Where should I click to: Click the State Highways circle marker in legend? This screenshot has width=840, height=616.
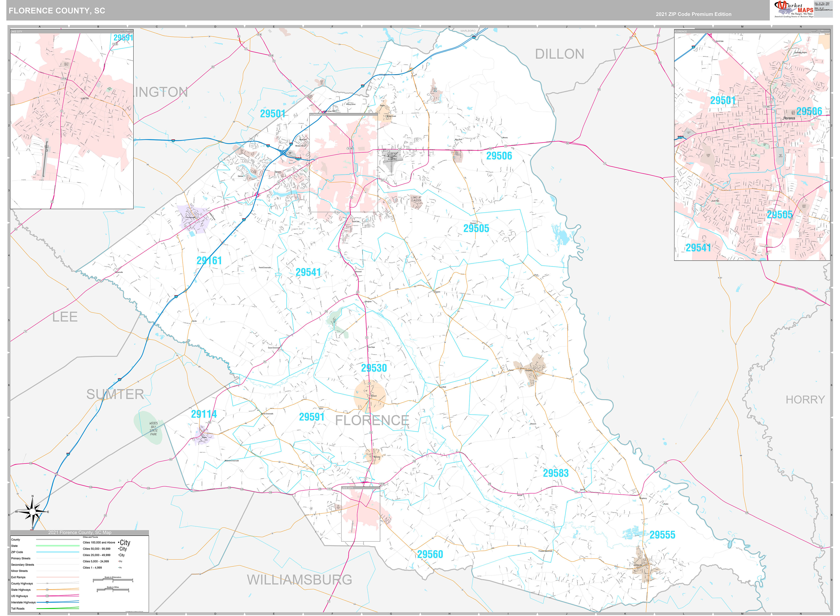tap(47, 590)
